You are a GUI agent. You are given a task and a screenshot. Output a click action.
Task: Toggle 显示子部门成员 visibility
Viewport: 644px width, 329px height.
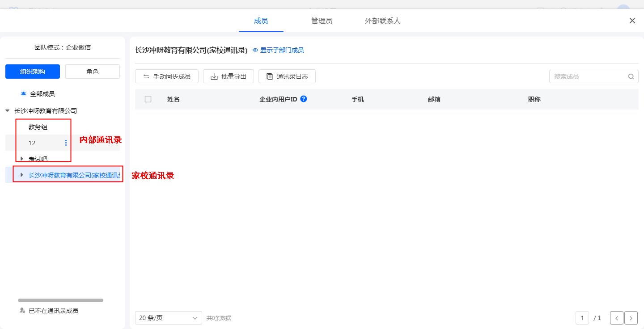tap(278, 50)
